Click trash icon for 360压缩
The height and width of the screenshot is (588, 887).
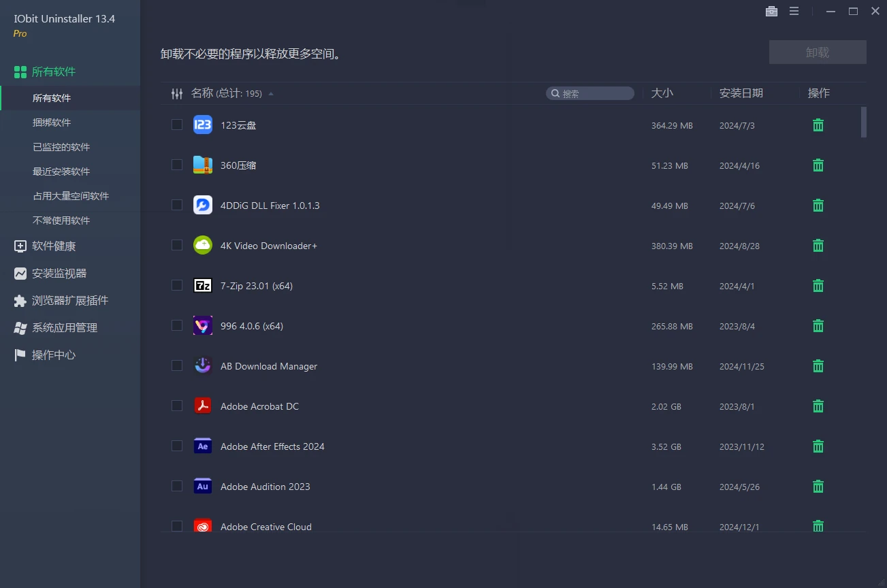click(x=818, y=165)
